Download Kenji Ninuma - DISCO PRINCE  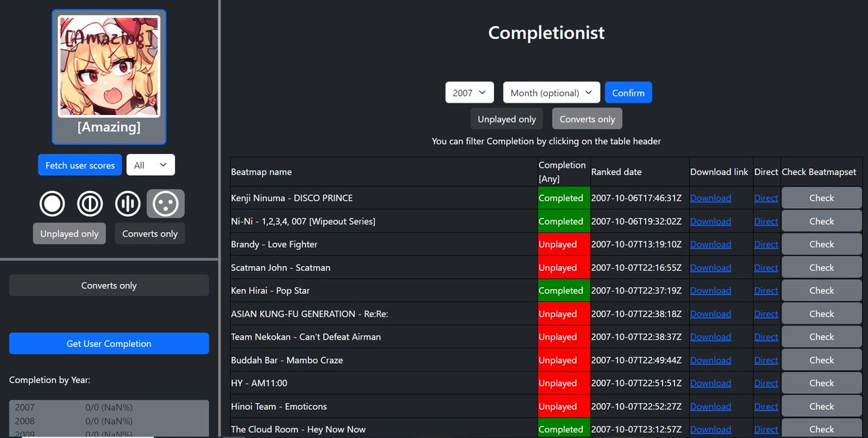click(710, 198)
